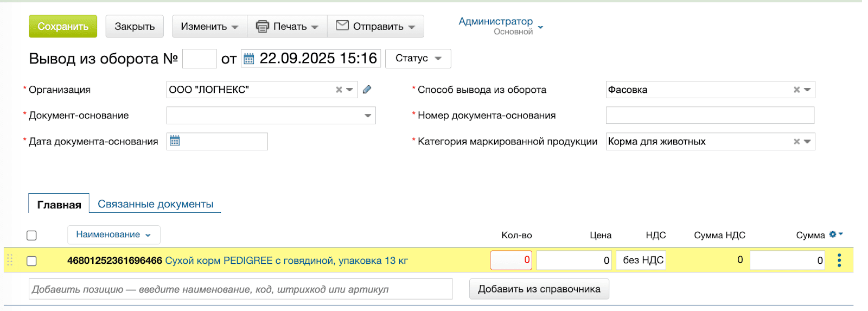Click the Цена price input in row

574,261
